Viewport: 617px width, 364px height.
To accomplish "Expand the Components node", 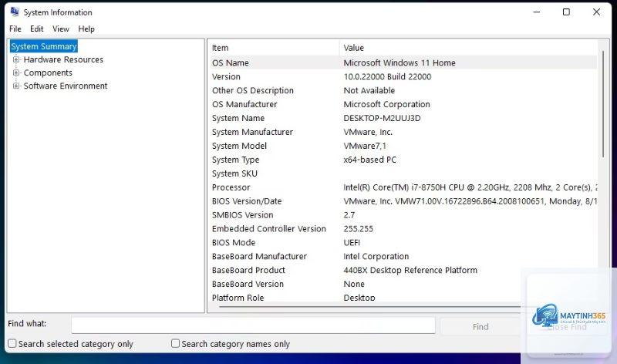I will pyautogui.click(x=16, y=72).
